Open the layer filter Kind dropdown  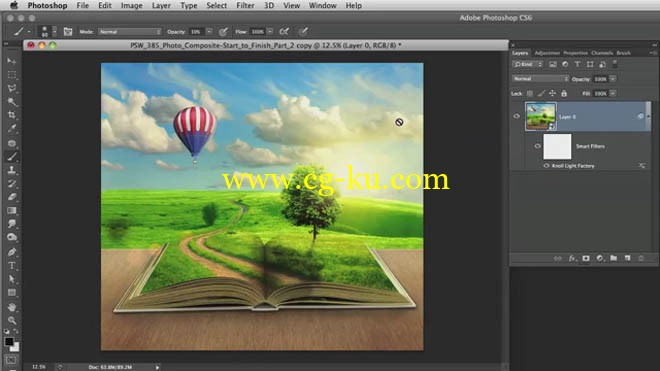coord(528,64)
